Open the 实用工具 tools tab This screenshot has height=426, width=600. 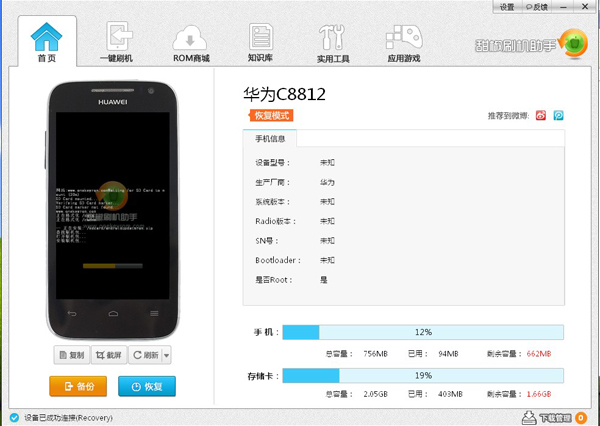[333, 43]
